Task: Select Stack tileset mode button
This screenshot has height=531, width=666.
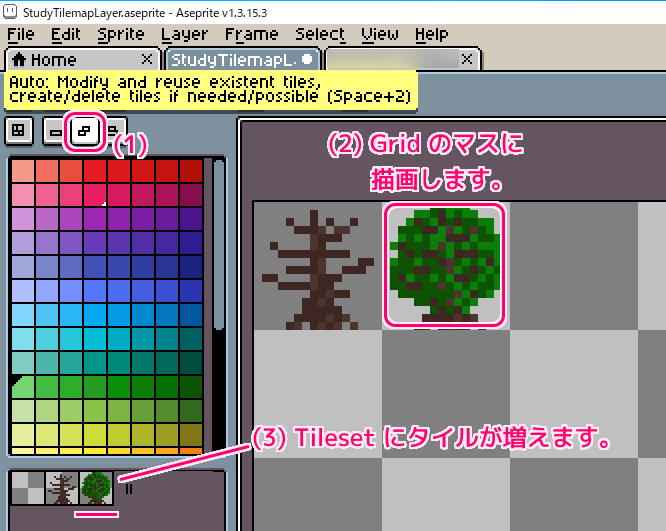Action: coord(114,131)
